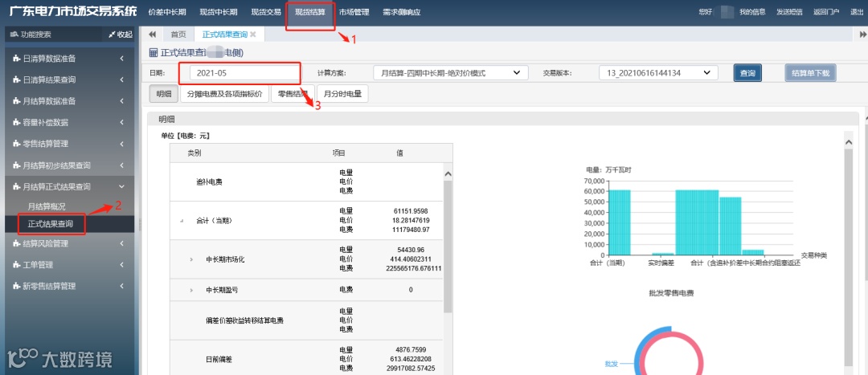Viewport: 868px width, 375px height.
Task: Close the 正式结果查询 tab
Action: [253, 35]
